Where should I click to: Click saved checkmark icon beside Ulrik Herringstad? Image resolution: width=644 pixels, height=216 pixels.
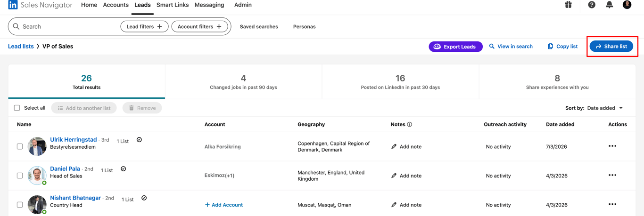[139, 140]
